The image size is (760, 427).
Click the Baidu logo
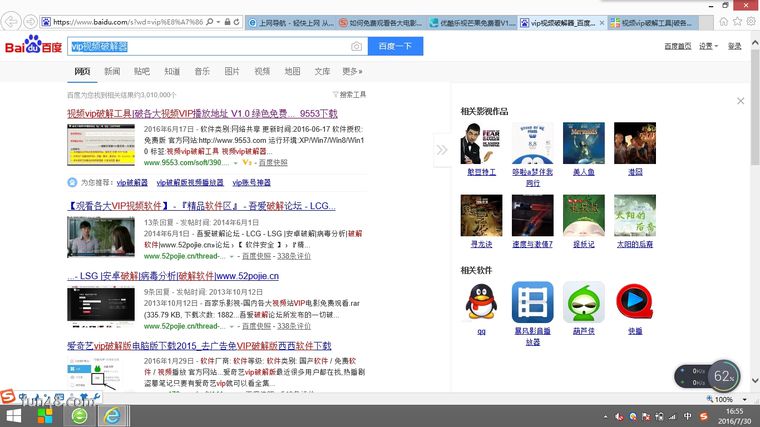[x=33, y=45]
